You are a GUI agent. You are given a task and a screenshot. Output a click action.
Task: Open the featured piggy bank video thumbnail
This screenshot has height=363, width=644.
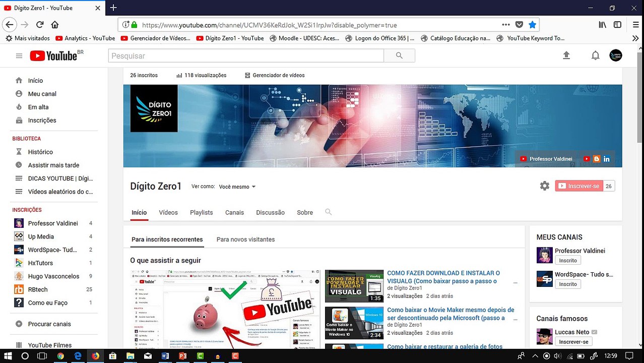coord(225,310)
